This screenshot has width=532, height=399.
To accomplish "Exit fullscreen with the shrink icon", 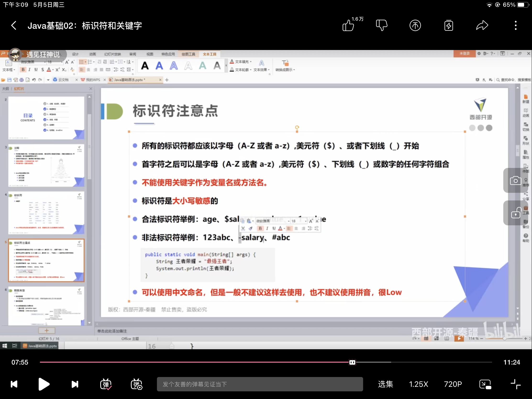I will pos(515,384).
